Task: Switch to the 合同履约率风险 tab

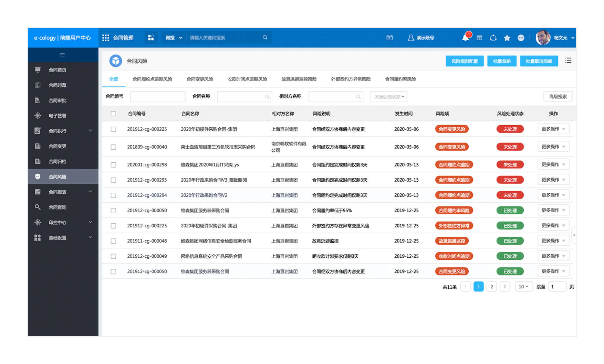Action: pos(400,79)
